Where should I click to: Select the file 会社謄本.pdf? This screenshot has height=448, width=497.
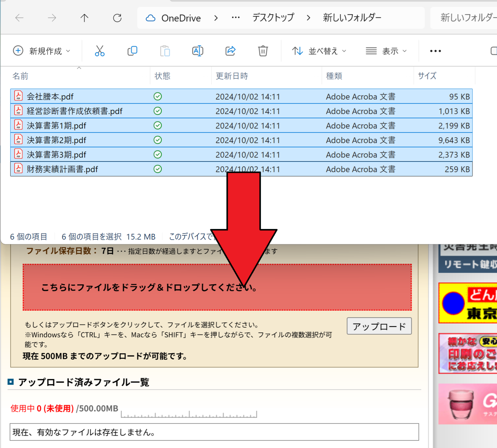(50, 97)
